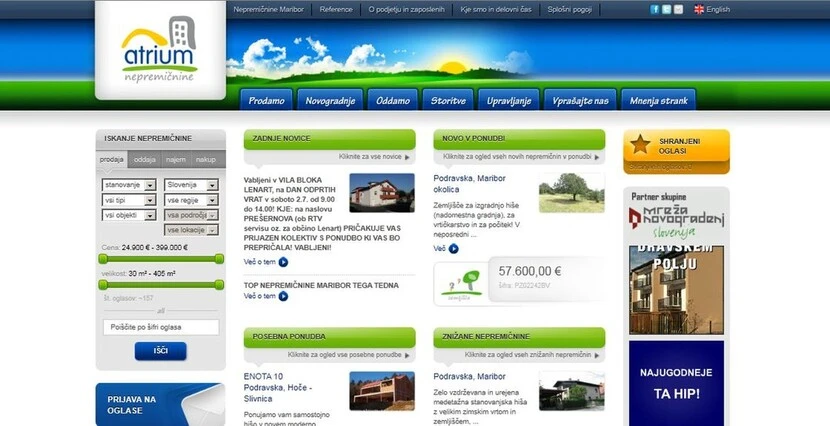The image size is (830, 426).
Task: Expand the vse regije dropdown
Action: pyautogui.click(x=212, y=200)
